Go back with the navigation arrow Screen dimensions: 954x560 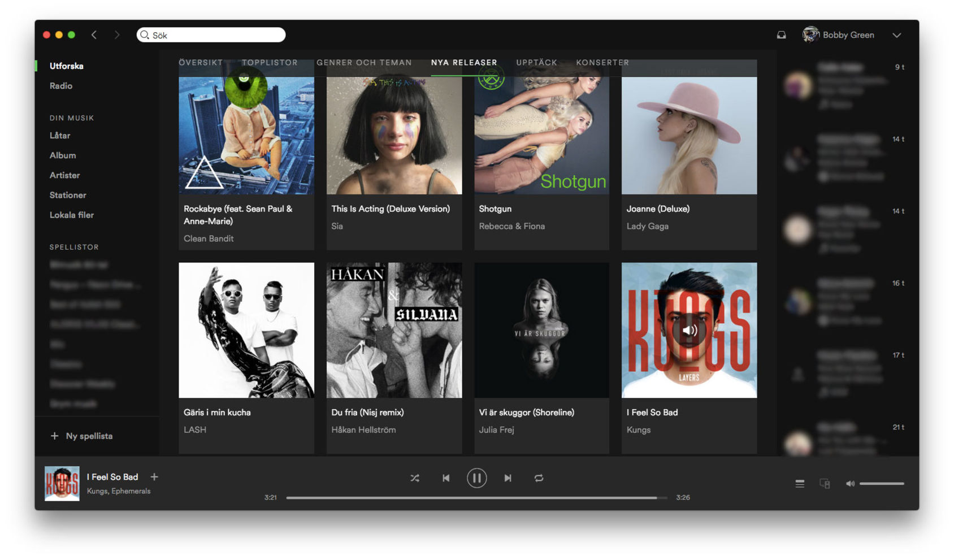click(x=94, y=35)
